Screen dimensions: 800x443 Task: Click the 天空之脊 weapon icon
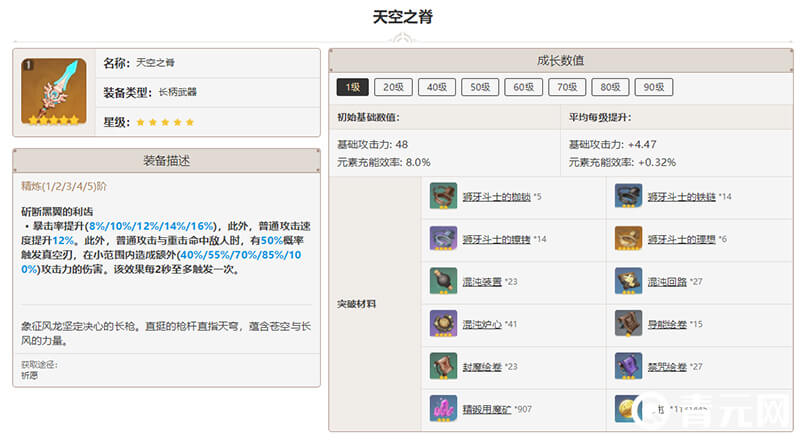(x=54, y=91)
